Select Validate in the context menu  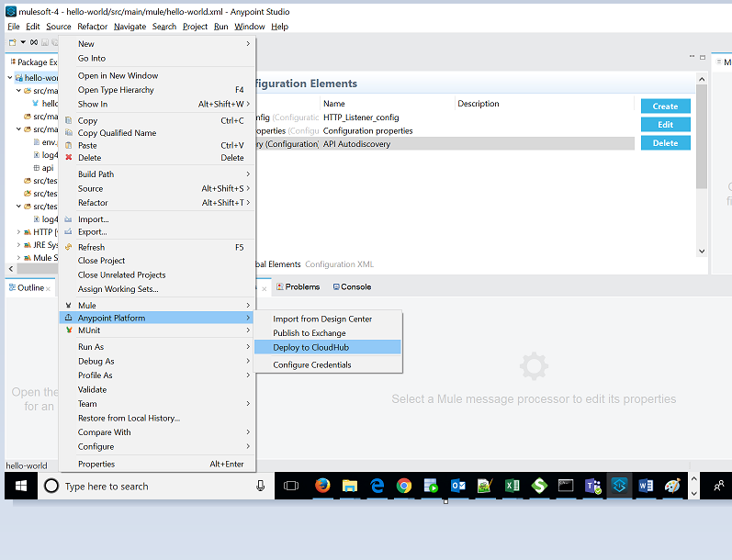pyautogui.click(x=157, y=389)
